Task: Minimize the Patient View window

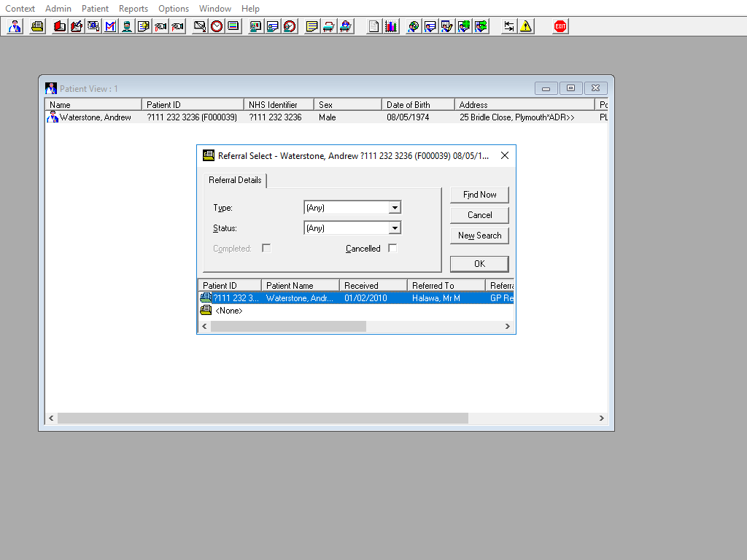Action: point(546,88)
